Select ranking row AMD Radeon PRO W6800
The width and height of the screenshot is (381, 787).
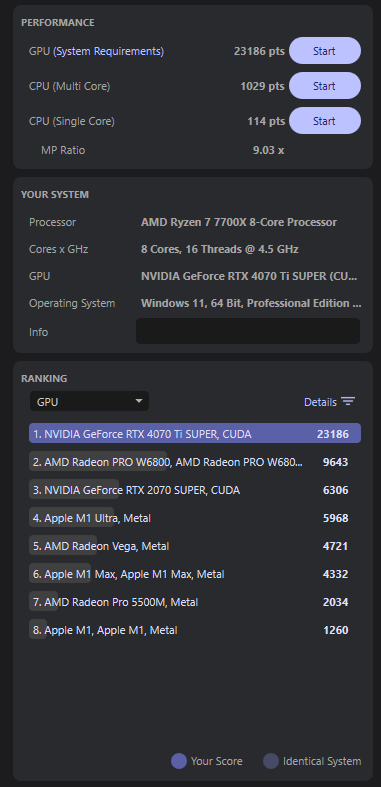195,462
